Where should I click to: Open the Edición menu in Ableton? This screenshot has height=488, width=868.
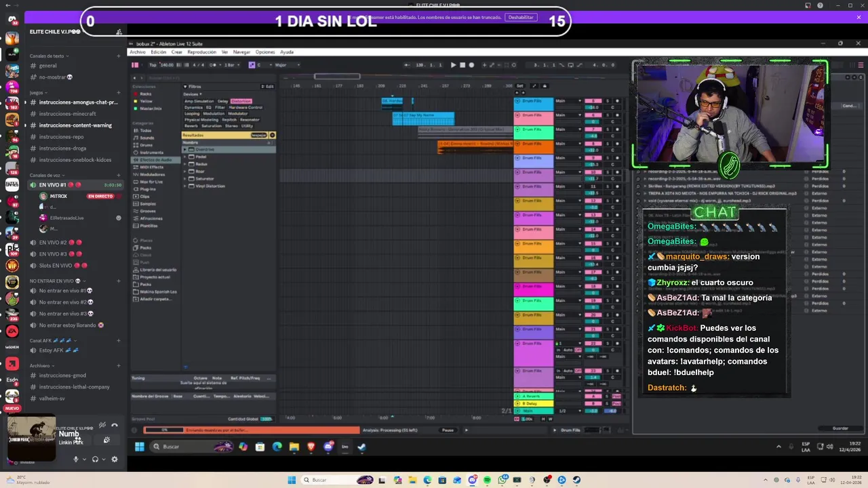[159, 52]
